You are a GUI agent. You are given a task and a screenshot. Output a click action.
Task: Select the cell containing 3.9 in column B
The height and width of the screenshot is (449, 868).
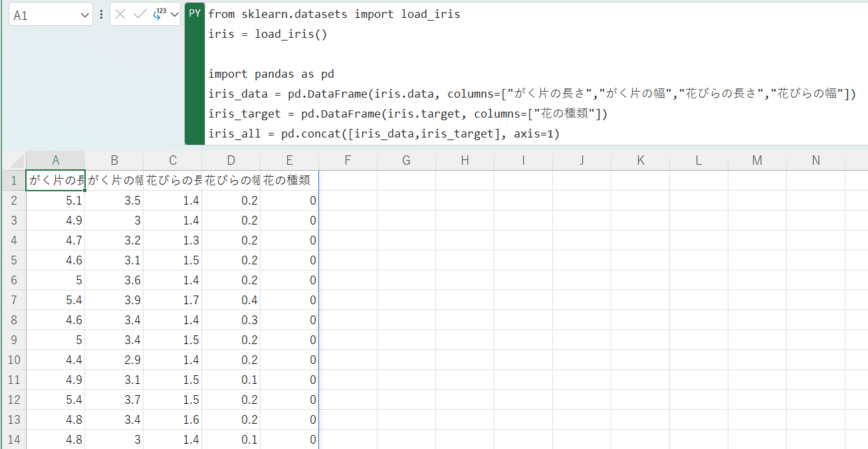click(114, 300)
